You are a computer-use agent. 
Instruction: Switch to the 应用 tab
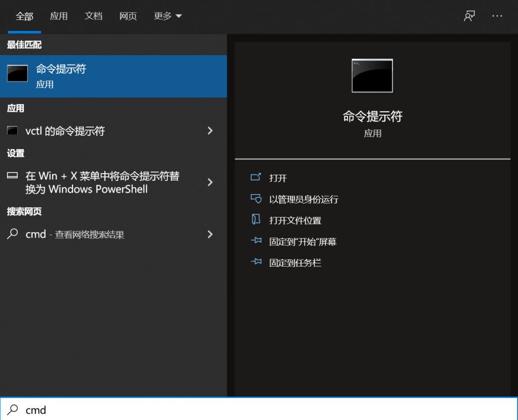pyautogui.click(x=59, y=16)
